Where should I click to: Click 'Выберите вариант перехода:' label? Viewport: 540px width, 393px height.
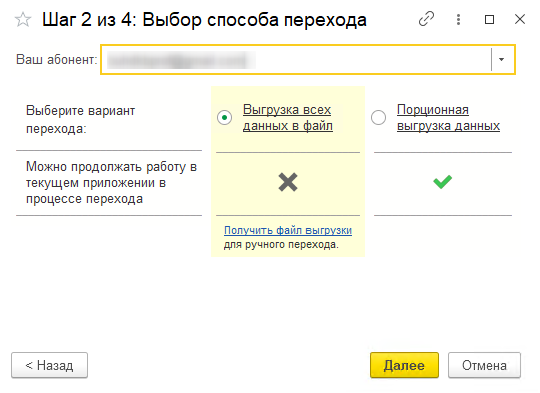pos(80,120)
